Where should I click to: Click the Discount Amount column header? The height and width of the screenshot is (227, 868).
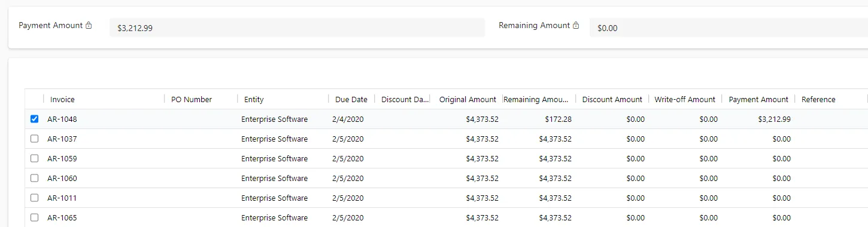612,99
